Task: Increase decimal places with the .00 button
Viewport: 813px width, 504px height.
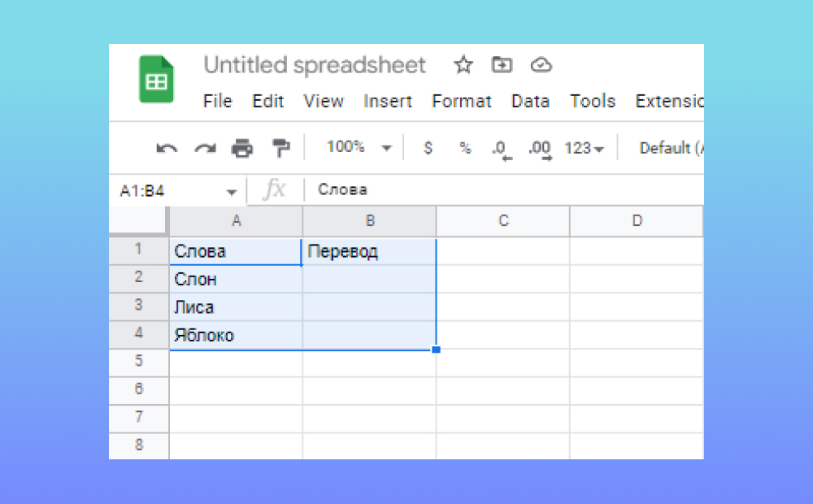Action: (540, 150)
